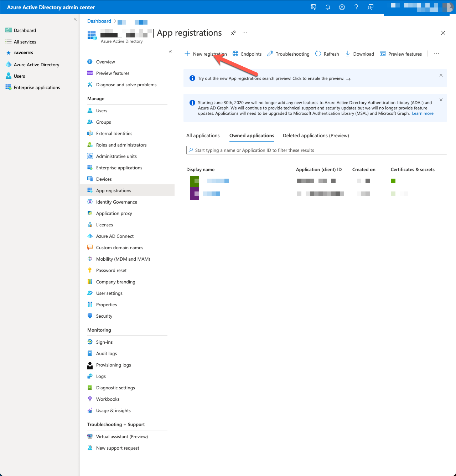This screenshot has height=476, width=456.
Task: Click the Cloud Shell icon in header
Action: tap(313, 7)
